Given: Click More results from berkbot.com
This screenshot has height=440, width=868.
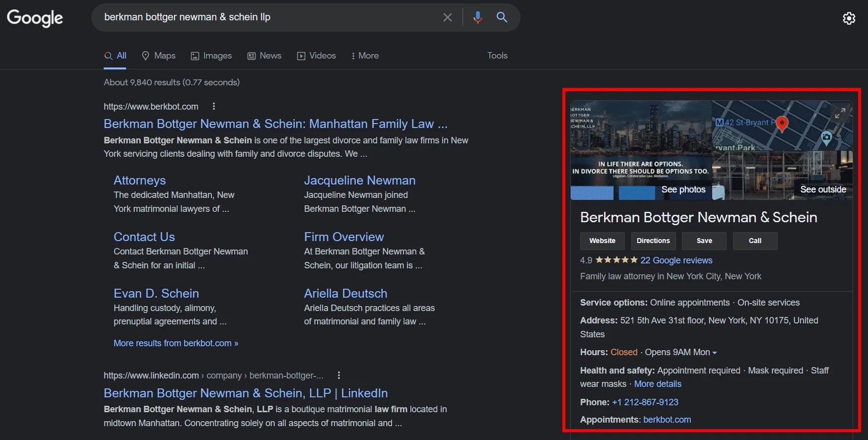Looking at the screenshot, I should pos(176,343).
